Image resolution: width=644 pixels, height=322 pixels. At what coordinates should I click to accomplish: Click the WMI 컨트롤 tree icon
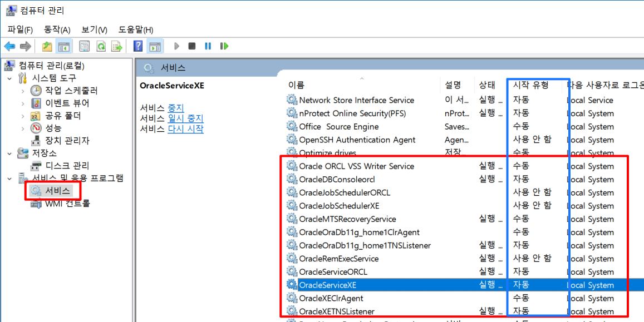(36, 204)
